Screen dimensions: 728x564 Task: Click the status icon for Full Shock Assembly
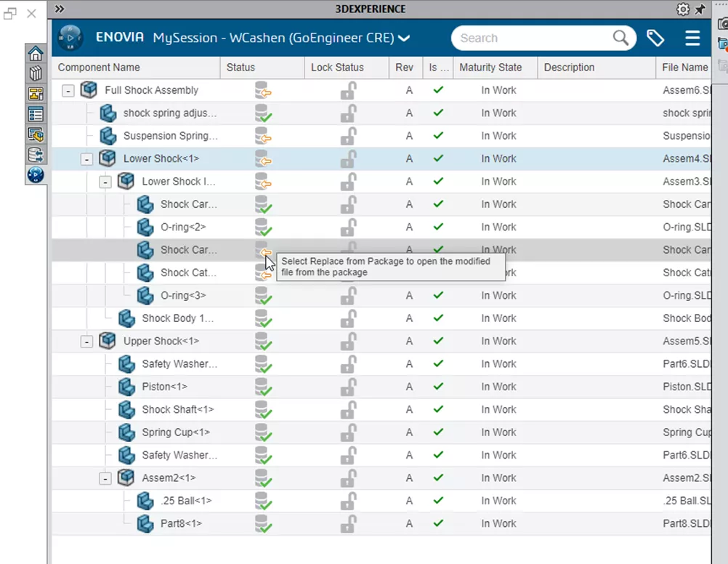coord(263,89)
